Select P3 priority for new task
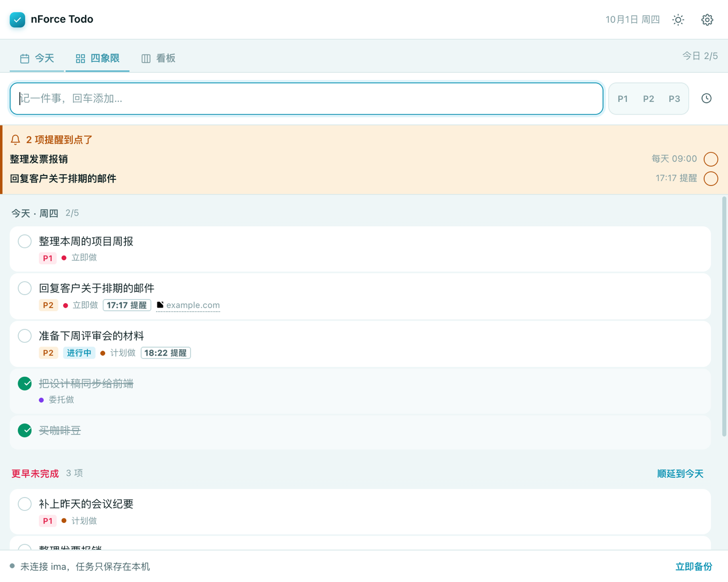 [x=674, y=99]
